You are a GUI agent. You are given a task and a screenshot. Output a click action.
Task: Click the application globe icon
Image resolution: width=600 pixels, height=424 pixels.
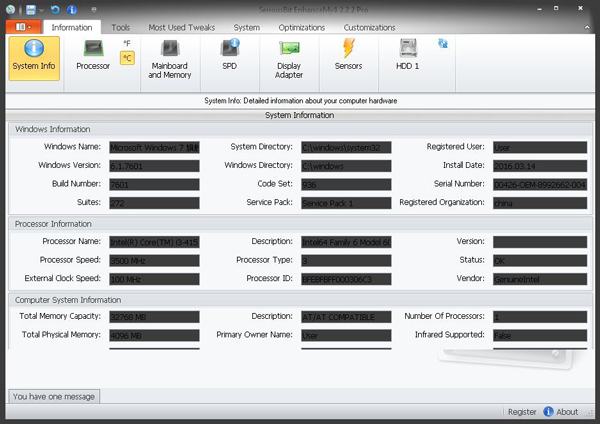(x=10, y=10)
